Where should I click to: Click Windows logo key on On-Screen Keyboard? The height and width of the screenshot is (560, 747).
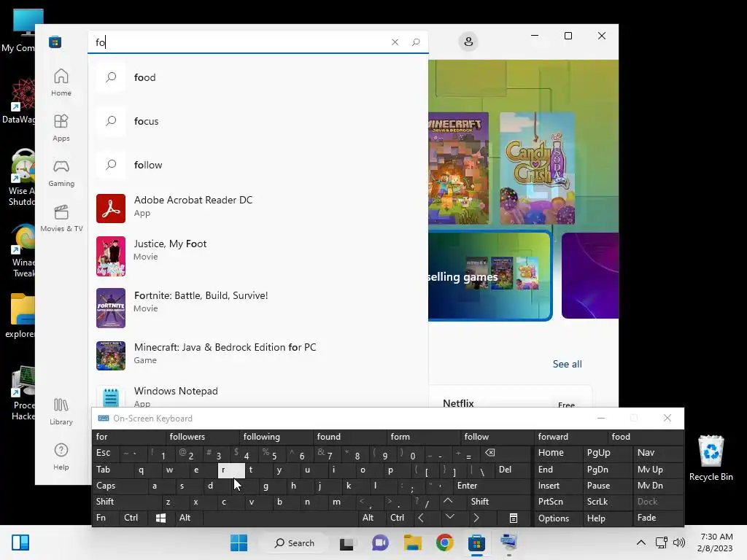click(160, 518)
